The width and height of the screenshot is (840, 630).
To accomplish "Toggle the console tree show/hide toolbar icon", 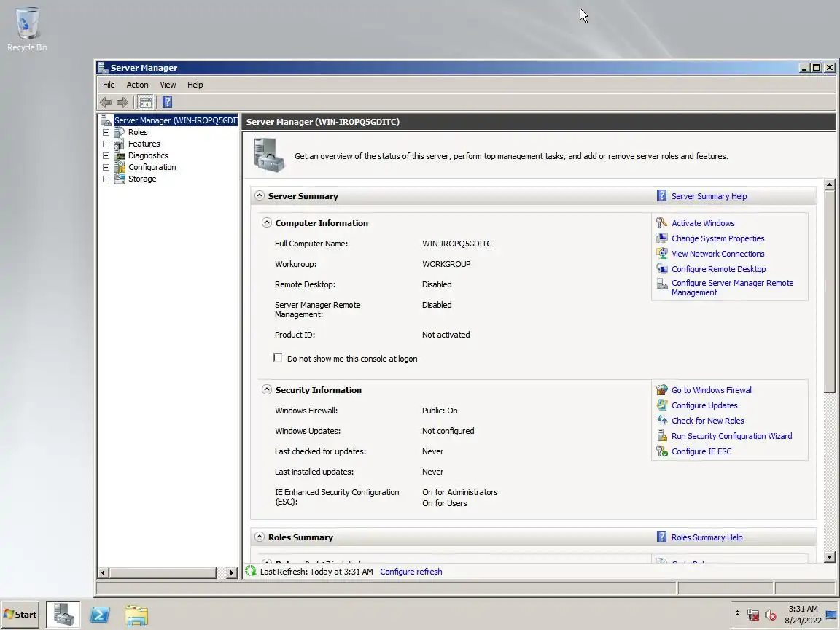I will point(145,102).
